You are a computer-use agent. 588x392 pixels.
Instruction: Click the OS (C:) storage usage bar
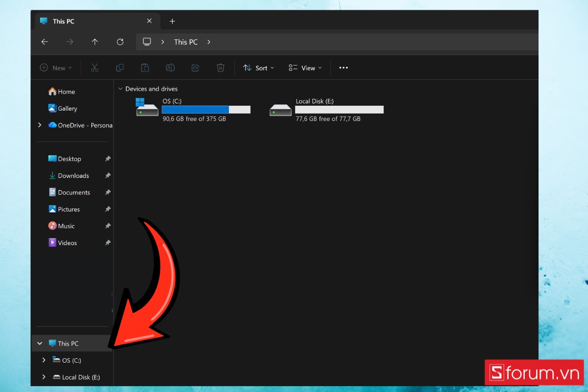[206, 109]
